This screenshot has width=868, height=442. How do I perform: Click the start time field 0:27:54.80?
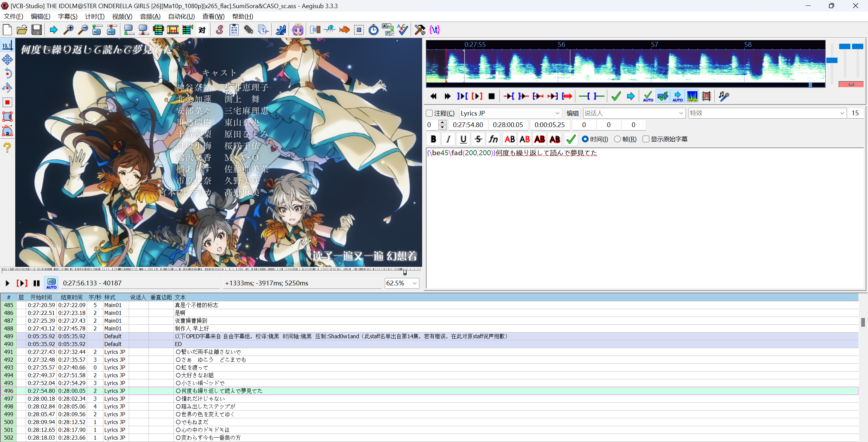pyautogui.click(x=468, y=125)
